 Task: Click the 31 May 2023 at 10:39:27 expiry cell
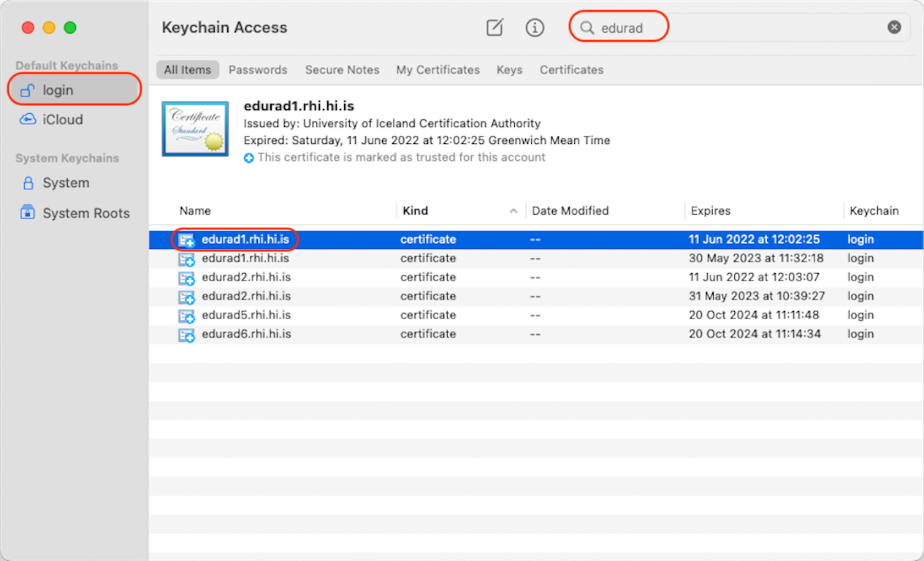pos(757,297)
